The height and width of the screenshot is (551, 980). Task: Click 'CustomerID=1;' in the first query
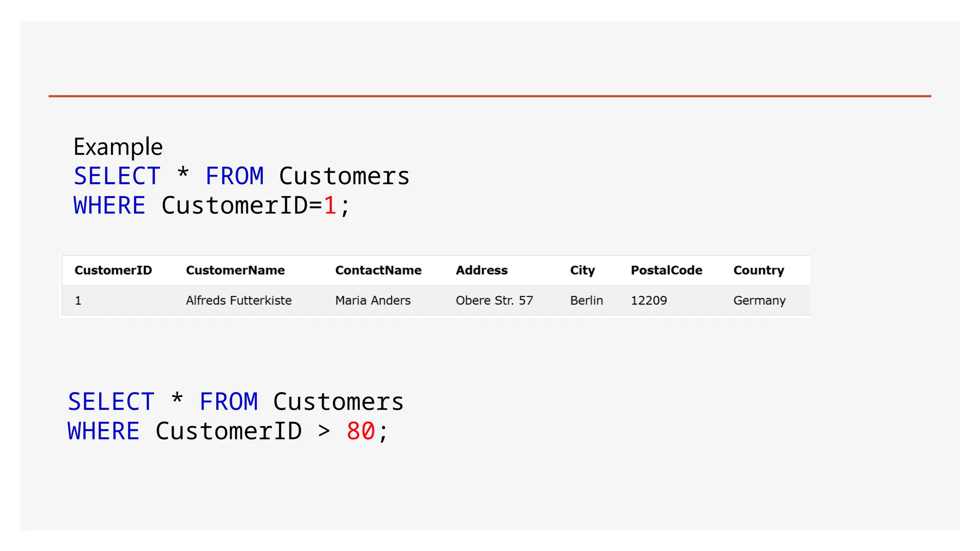click(256, 206)
